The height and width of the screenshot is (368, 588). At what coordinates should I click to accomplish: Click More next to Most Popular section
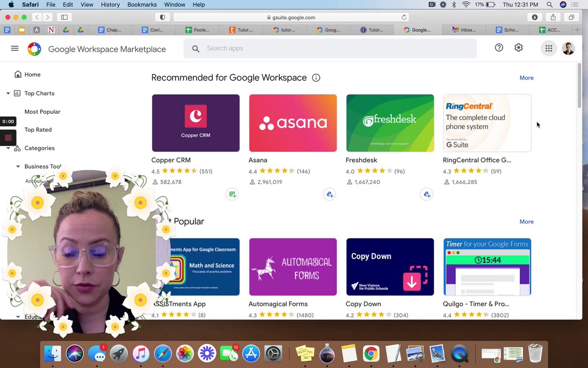pos(526,222)
